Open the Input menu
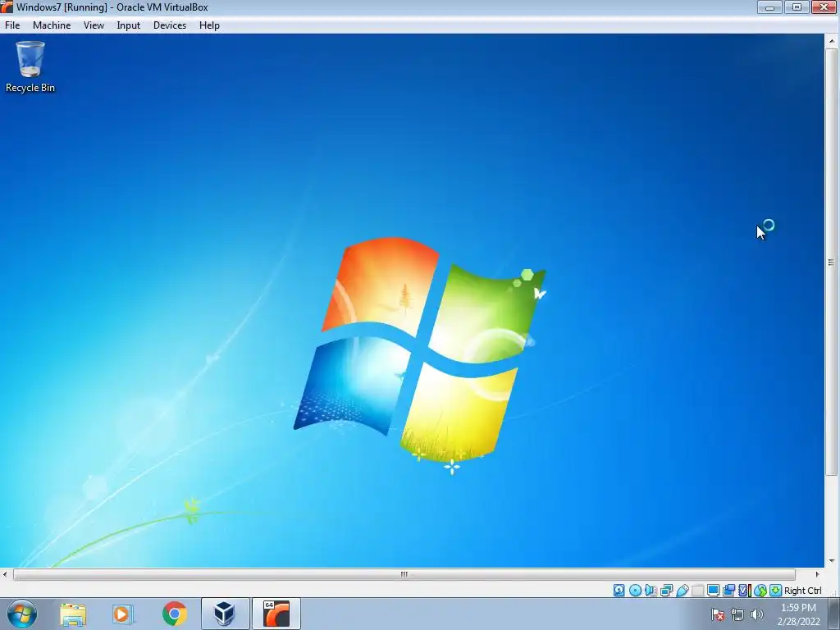Image resolution: width=840 pixels, height=630 pixels. pos(129,25)
